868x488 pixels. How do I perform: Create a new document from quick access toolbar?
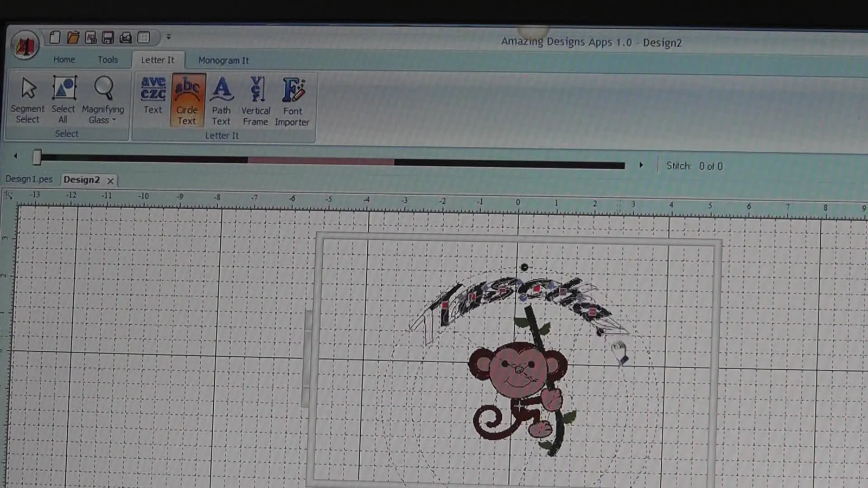pos(54,38)
